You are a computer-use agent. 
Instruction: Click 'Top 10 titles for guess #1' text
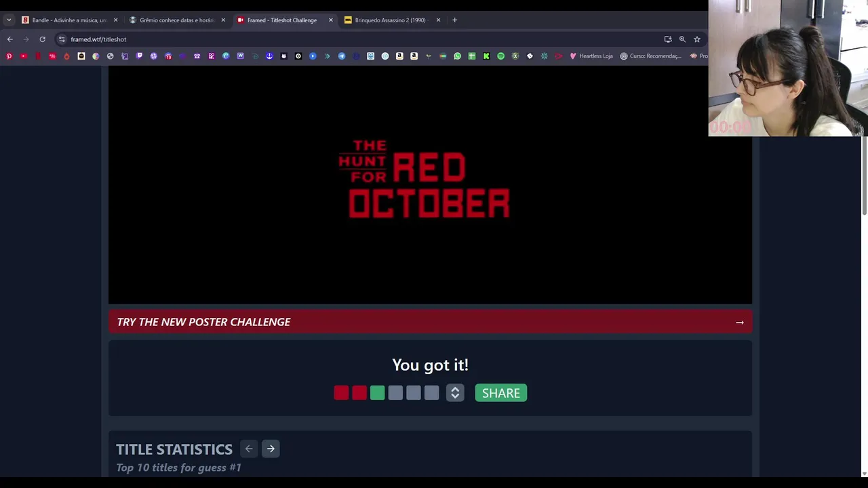tap(178, 468)
